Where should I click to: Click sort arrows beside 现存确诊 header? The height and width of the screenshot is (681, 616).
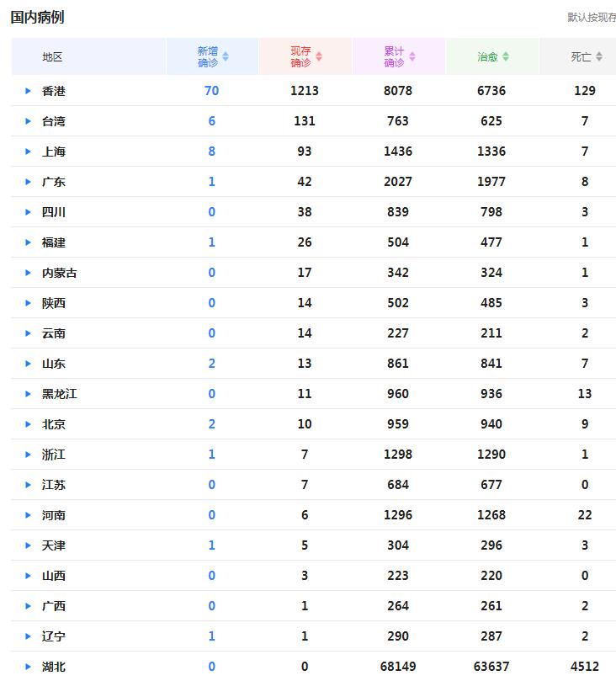coord(319,56)
